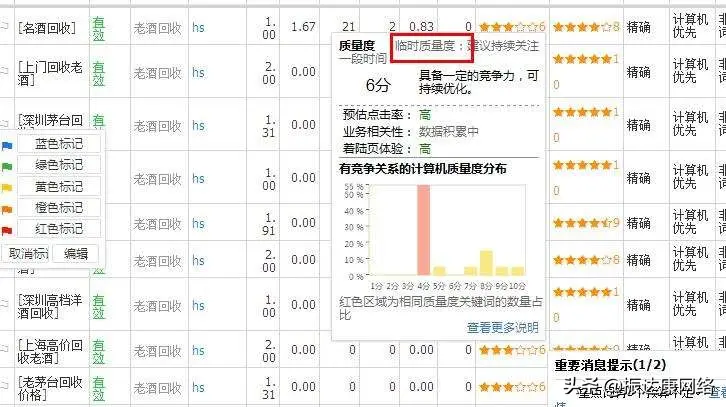This screenshot has width=726, height=407.
Task: Click the flag icon beside [深圳高档洋酒回收]
Action: (x=5, y=304)
